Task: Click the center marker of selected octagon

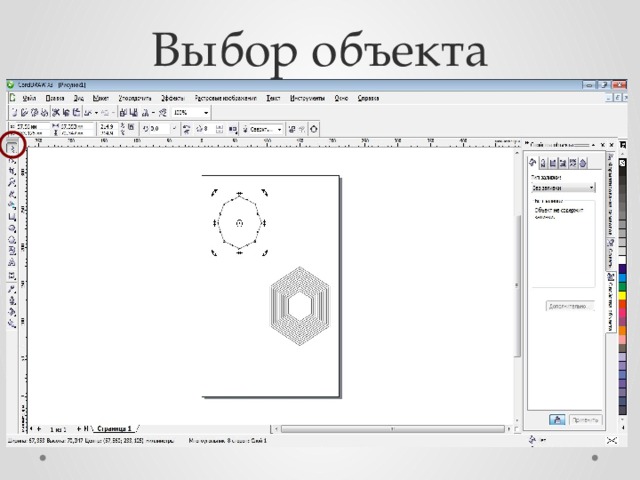Action: coord(240,223)
